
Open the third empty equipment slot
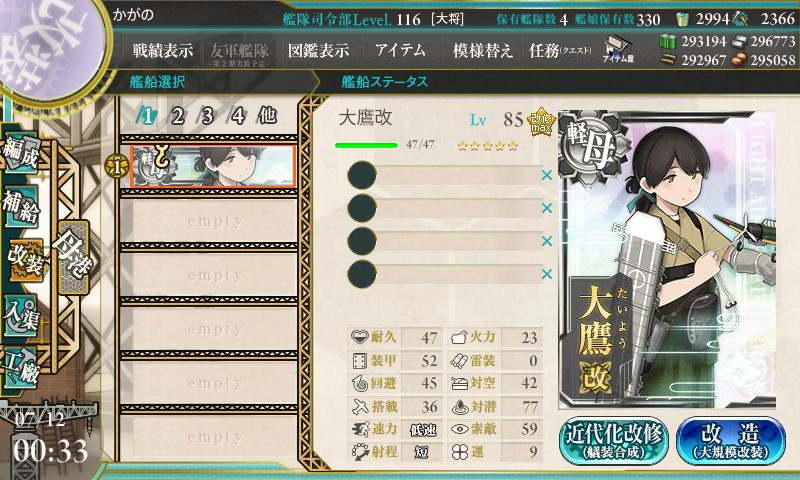(x=444, y=241)
